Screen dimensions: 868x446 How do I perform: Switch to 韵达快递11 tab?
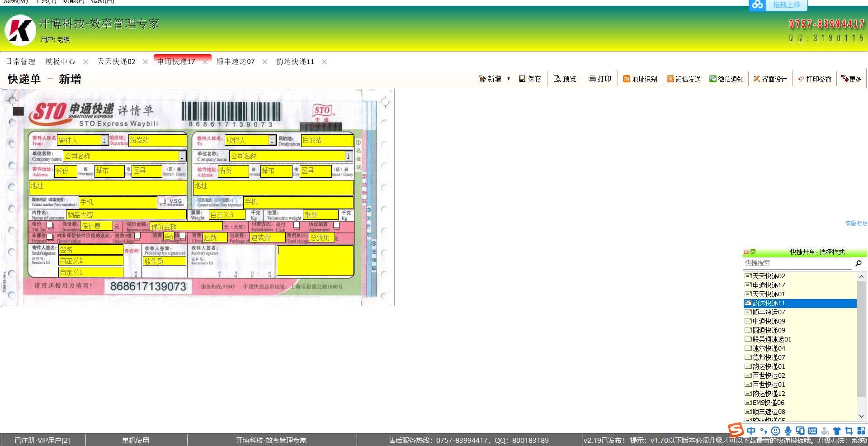pos(295,62)
